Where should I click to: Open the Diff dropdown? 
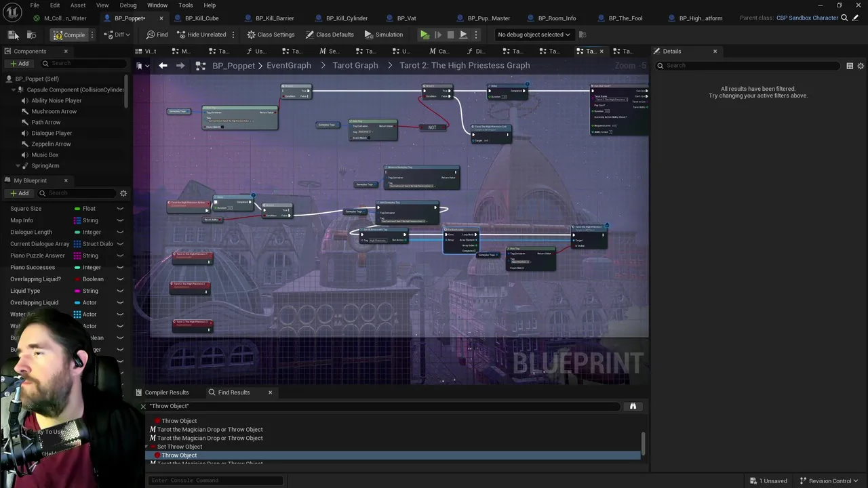118,35
